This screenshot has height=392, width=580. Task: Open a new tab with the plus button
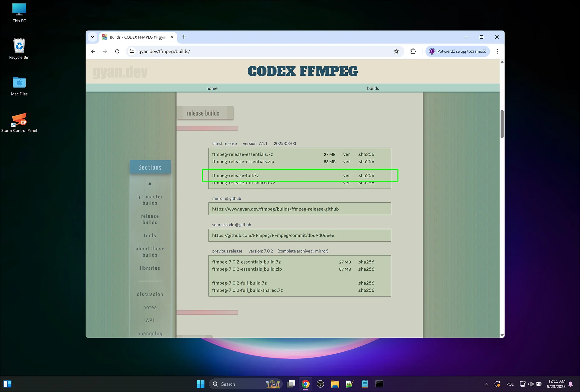[x=184, y=37]
